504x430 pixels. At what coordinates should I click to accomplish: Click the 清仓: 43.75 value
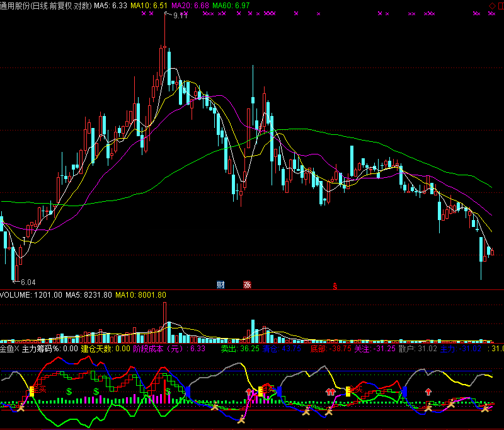click(282, 349)
